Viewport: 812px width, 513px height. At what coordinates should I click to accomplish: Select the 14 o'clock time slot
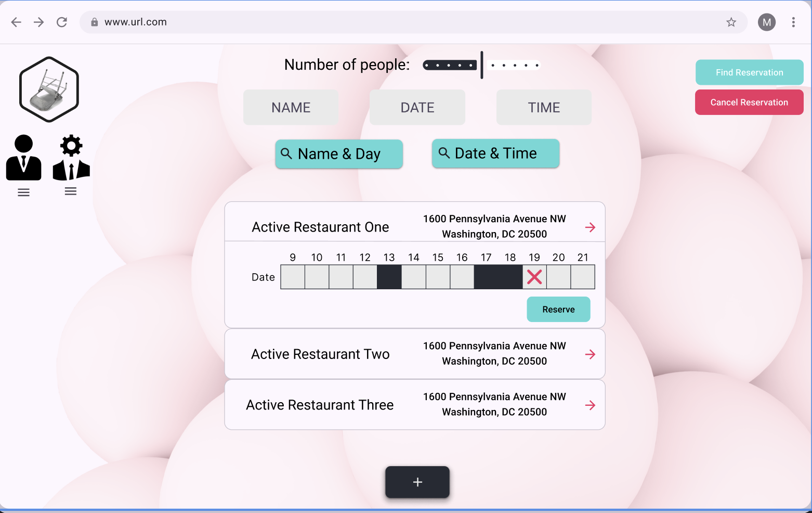(x=413, y=277)
